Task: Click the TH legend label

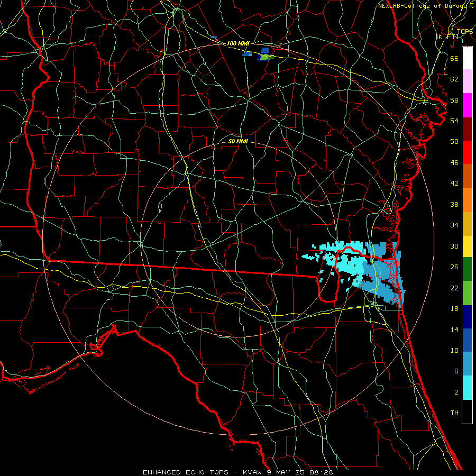Action: pyautogui.click(x=454, y=413)
